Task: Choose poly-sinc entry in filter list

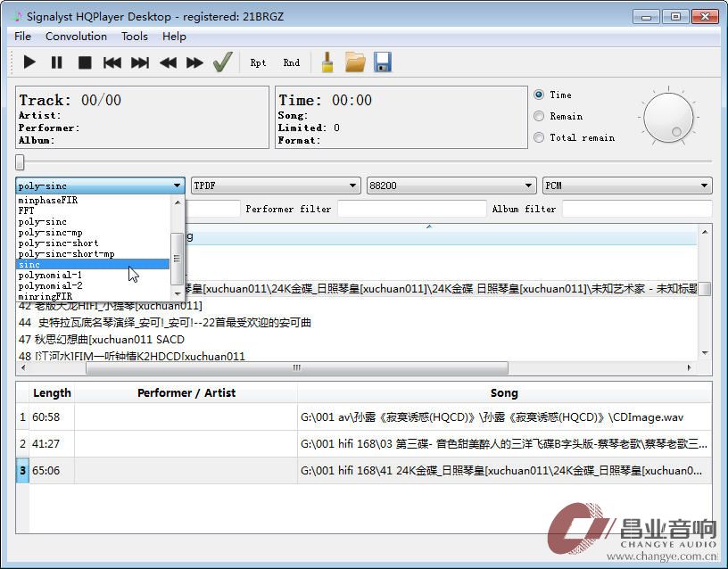Action: tap(93, 221)
